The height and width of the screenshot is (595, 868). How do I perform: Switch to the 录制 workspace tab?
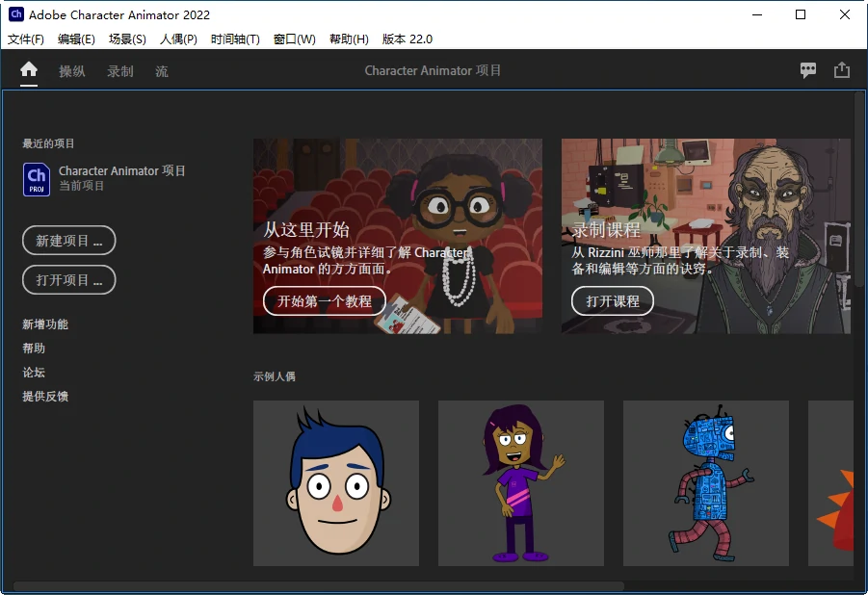[x=120, y=71]
